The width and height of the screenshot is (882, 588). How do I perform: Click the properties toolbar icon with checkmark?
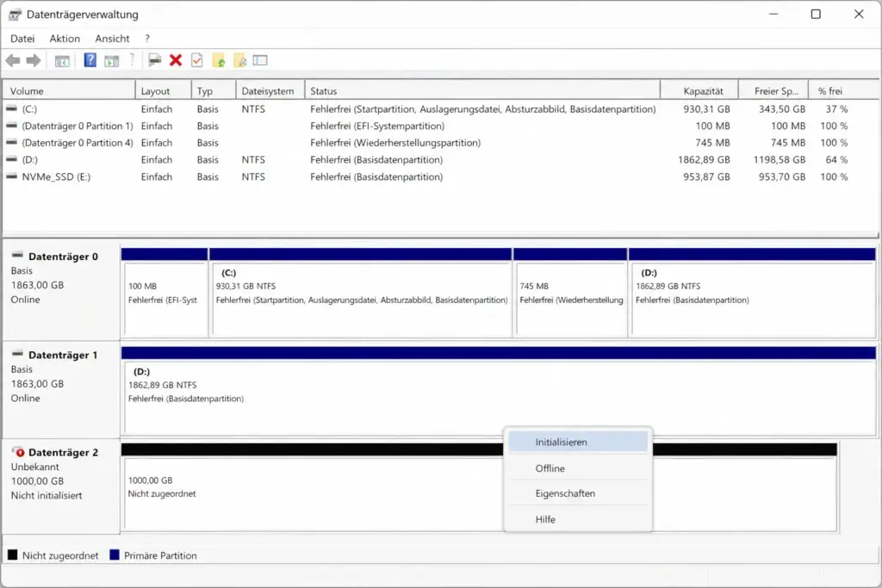196,59
